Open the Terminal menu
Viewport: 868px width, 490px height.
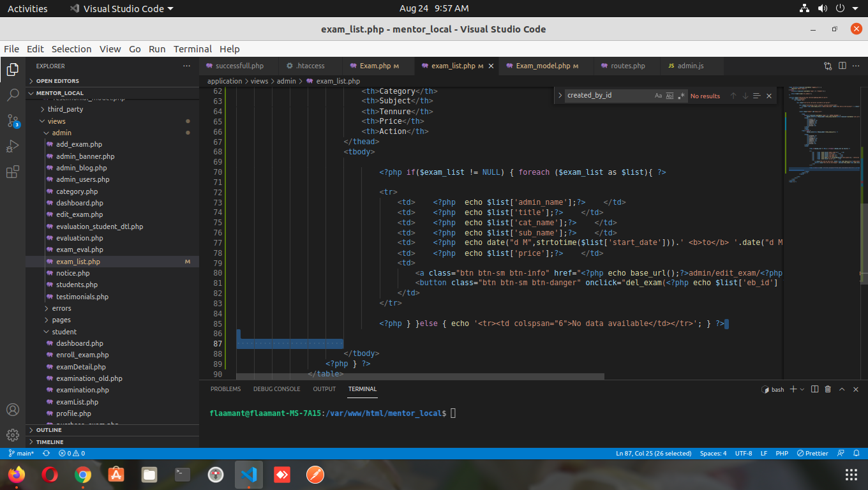(193, 49)
